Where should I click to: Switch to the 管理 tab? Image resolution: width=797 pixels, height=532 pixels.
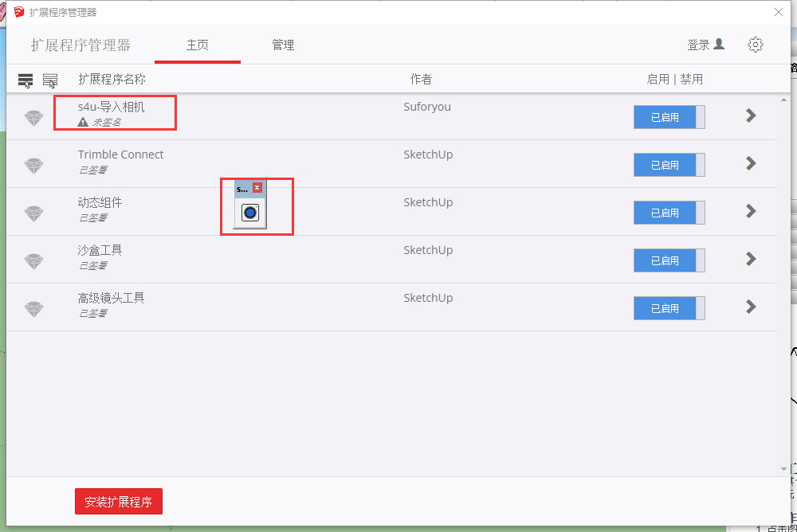(283, 45)
